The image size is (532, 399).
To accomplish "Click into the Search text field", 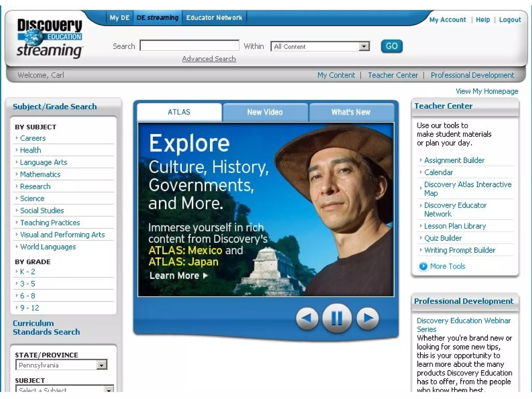I will pyautogui.click(x=189, y=46).
